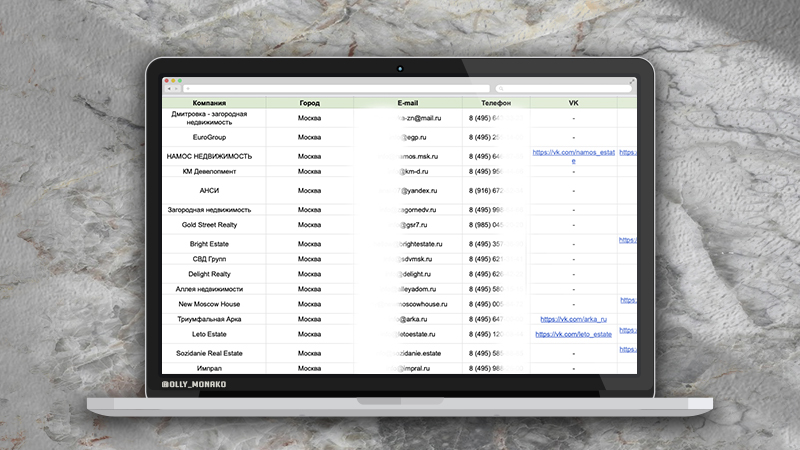Select the VK dash cell in the EuroGroup row
The image size is (800, 450).
(573, 137)
